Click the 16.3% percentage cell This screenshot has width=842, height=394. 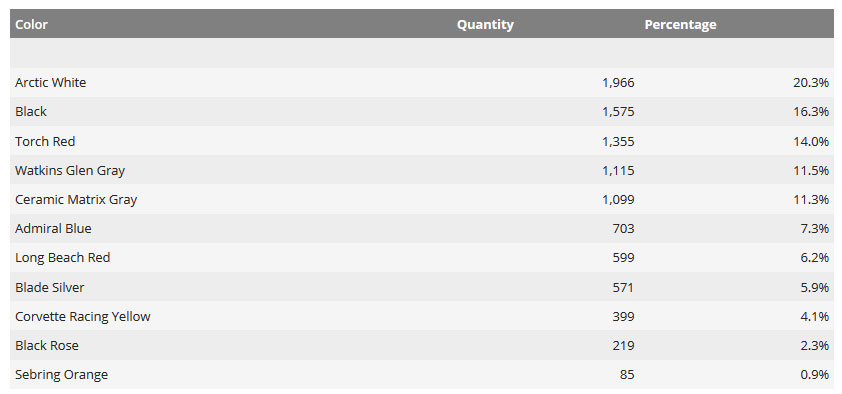coord(811,112)
